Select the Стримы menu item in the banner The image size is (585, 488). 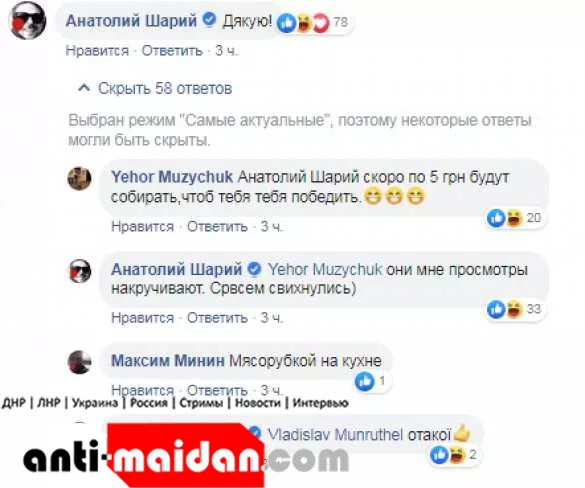point(201,403)
